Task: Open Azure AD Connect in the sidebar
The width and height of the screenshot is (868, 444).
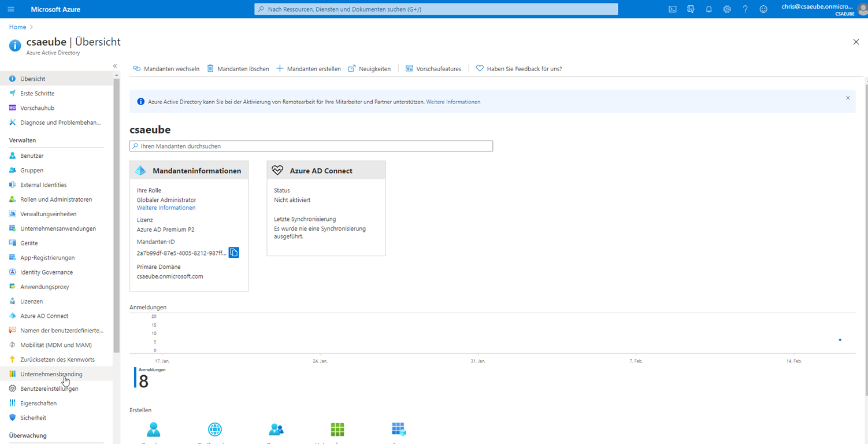Action: pos(56,316)
